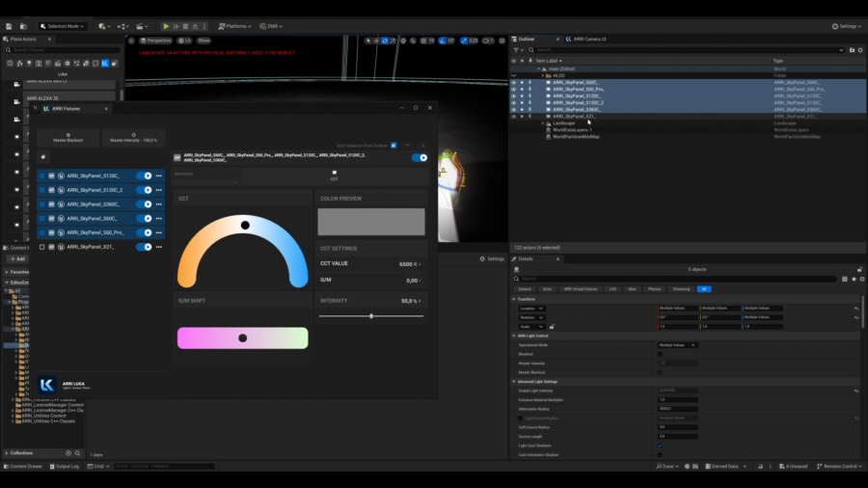This screenshot has height=488, width=868.
Task: Select the LUKA category icon in Place Actors
Action: pos(104,64)
